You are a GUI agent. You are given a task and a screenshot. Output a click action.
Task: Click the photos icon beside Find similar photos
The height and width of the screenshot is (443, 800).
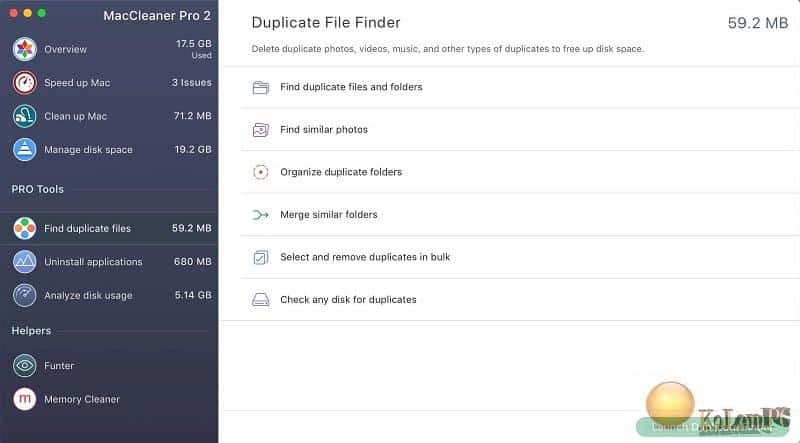click(261, 130)
